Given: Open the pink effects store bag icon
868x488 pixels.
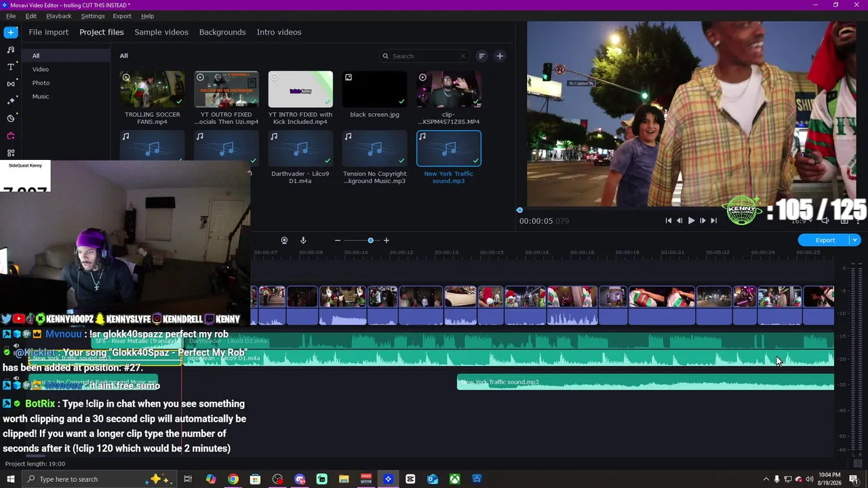Looking at the screenshot, I should pos(11,136).
